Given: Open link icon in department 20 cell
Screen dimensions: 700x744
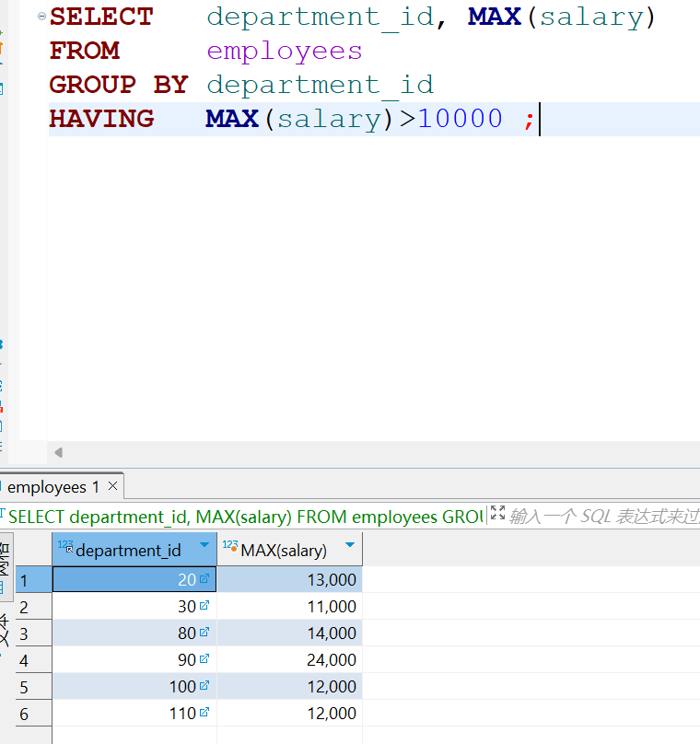Looking at the screenshot, I should coord(204,579).
